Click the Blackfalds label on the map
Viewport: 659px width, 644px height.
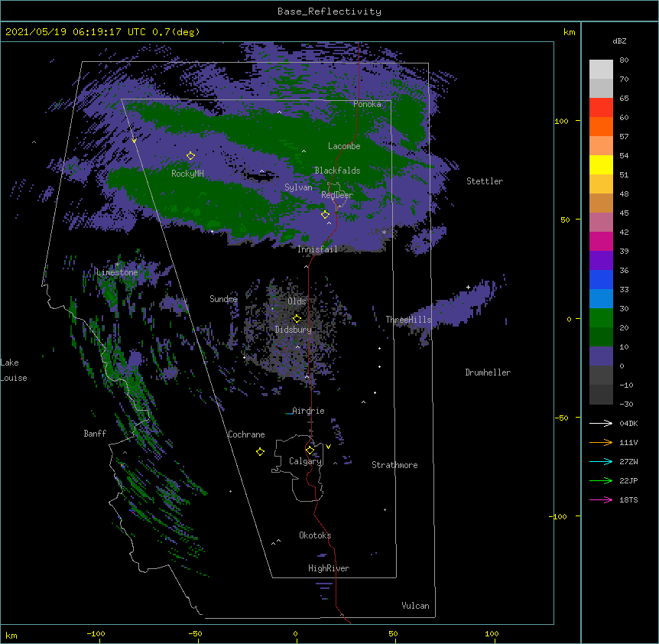pyautogui.click(x=337, y=171)
